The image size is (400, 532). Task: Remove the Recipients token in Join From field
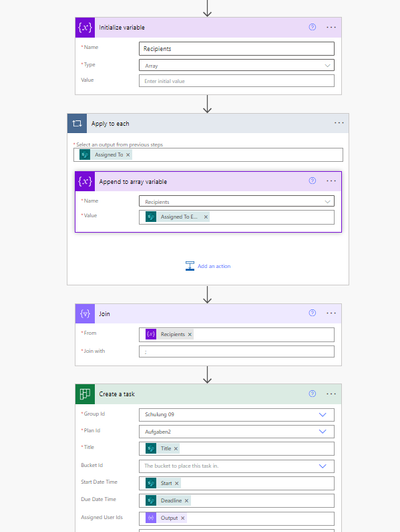[190, 335]
